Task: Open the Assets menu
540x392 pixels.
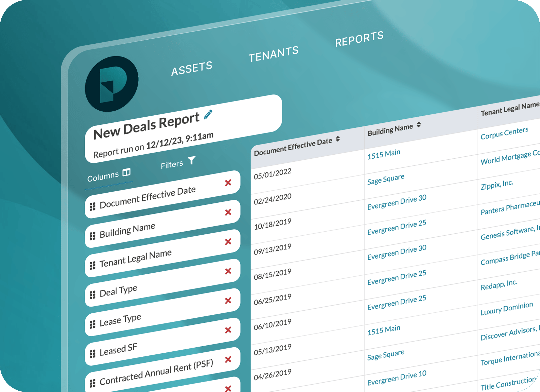Action: (191, 68)
